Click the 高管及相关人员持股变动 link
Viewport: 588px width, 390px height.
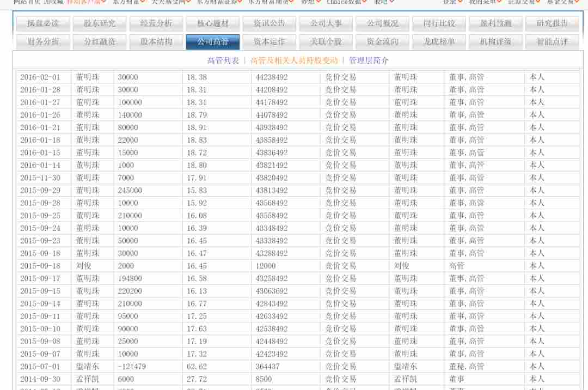tap(294, 60)
